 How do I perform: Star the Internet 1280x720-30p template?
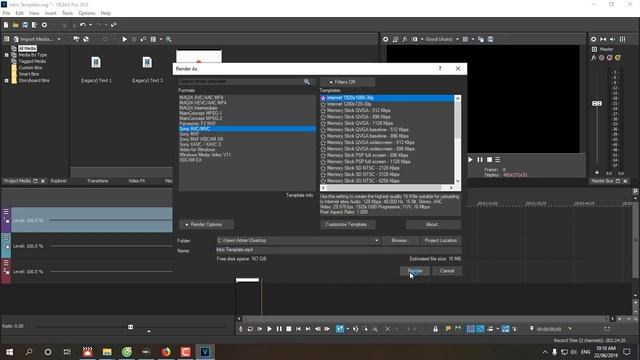(x=323, y=104)
